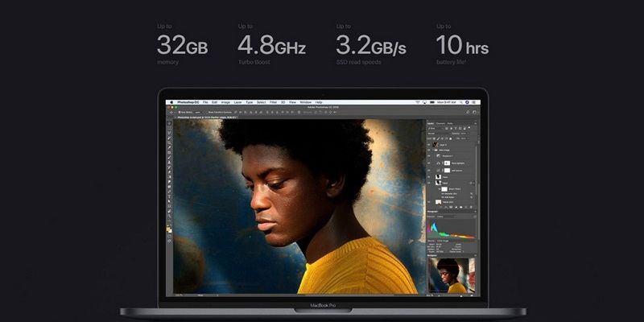Select the Horizontal Type tool

click(x=169, y=196)
